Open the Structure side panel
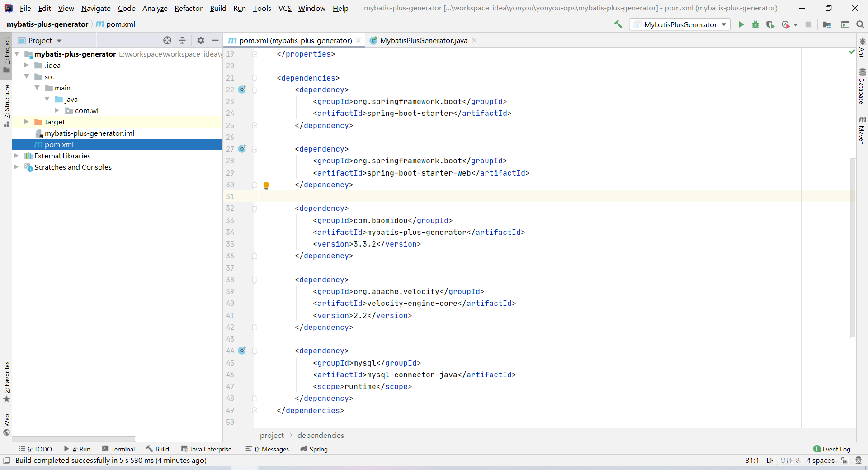Screen dimensions: 868x470 (6, 106)
